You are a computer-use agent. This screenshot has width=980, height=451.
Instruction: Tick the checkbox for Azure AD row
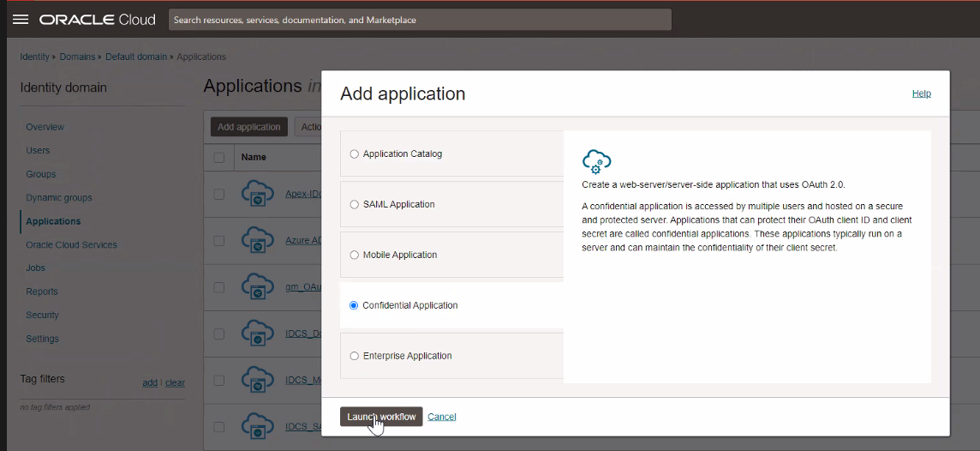point(218,240)
